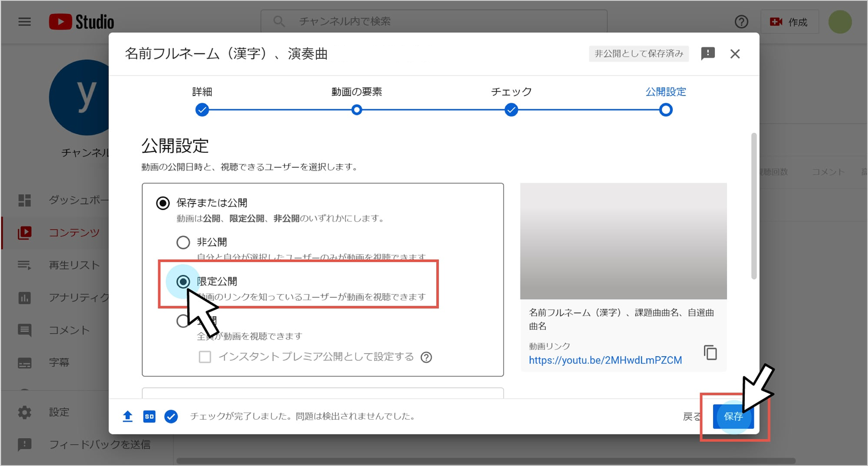Select the 限定公開 radio button

[183, 282]
